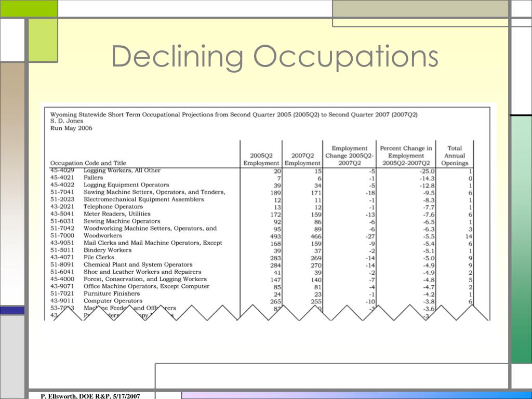Screen dimensions: 532x399
Task: Click the 'P. Ellsworth, DOE R&P, 5/17/2007' footer
Action: coord(90,396)
